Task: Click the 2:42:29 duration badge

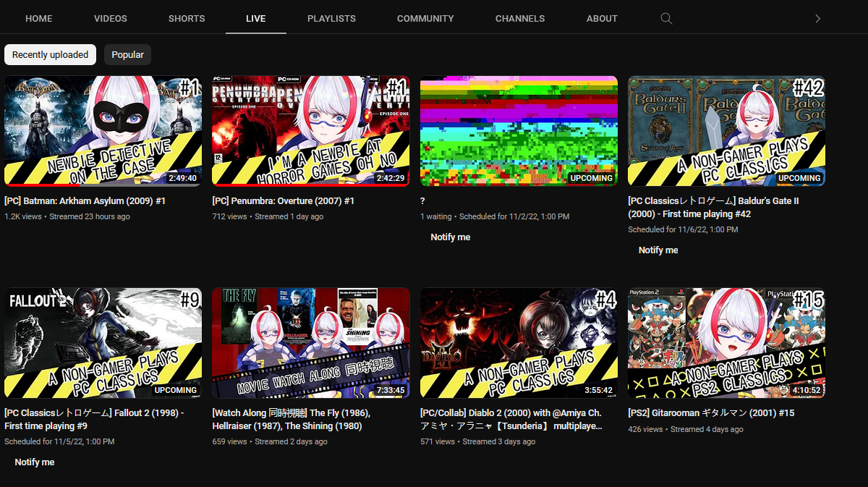Action: point(390,178)
